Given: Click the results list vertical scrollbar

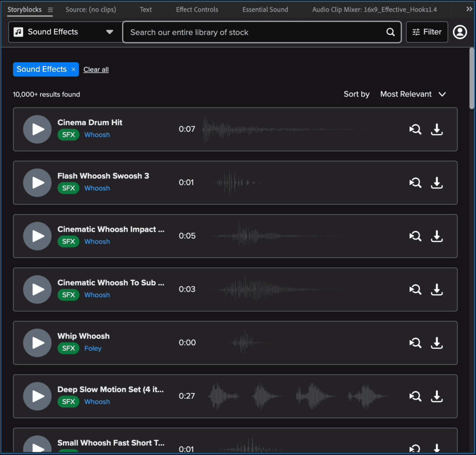Looking at the screenshot, I should (471, 79).
